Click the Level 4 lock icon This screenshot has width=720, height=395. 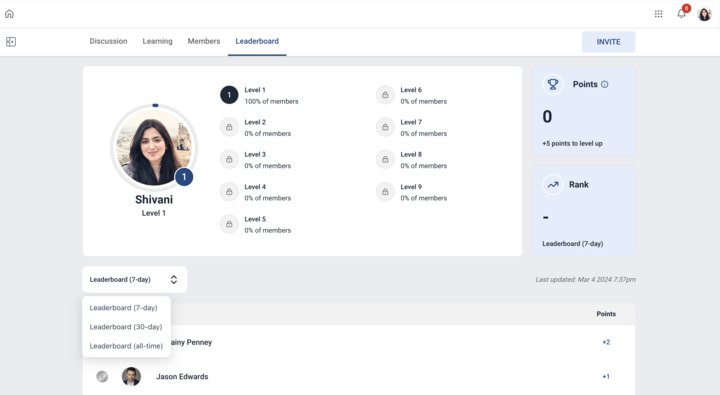point(229,192)
